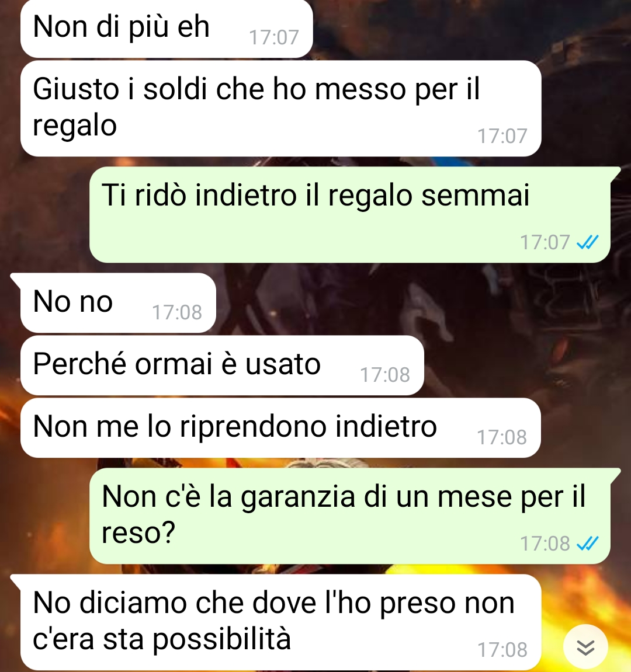Tap the 17:08 timestamp on 'possibilità' message

coord(502,650)
